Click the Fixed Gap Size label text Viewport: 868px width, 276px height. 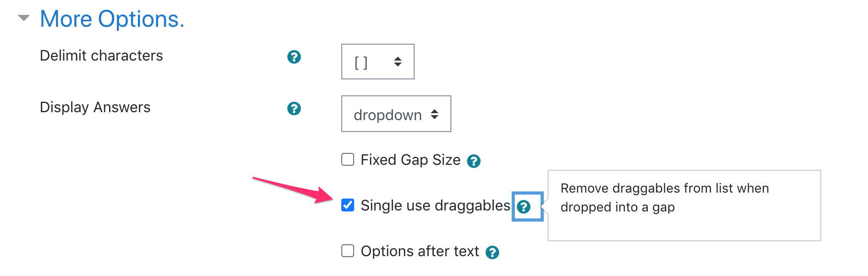410,160
